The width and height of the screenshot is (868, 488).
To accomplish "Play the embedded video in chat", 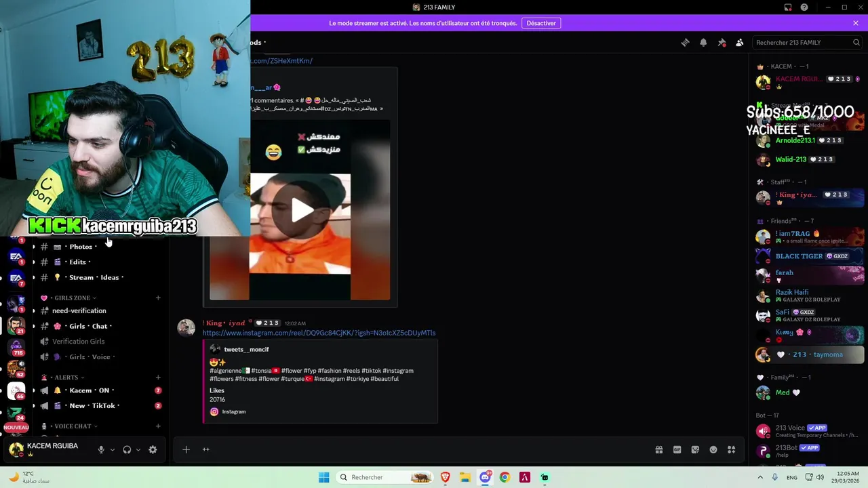I will 302,210.
